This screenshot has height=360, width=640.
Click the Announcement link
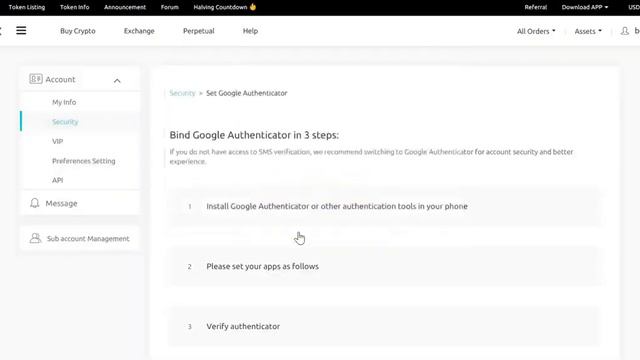point(125,7)
